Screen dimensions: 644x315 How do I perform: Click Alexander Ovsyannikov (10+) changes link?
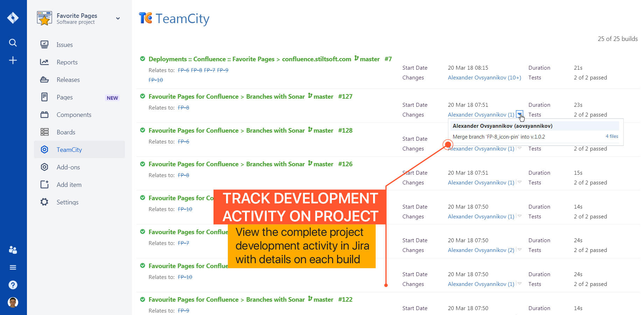point(484,78)
